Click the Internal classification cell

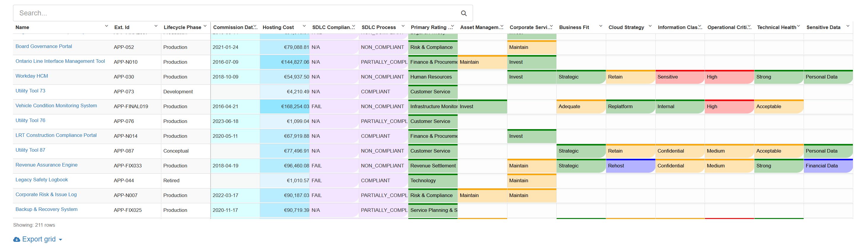(680, 107)
